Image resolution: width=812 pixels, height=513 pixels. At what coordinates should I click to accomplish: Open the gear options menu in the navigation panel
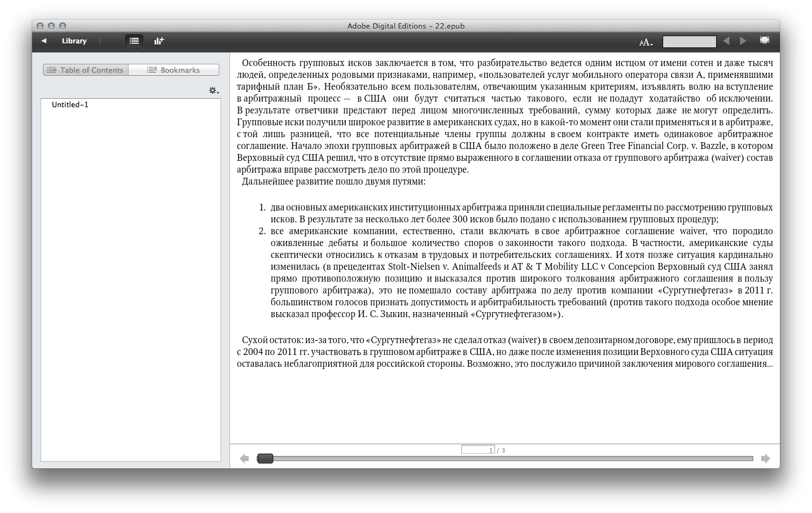coord(214,90)
